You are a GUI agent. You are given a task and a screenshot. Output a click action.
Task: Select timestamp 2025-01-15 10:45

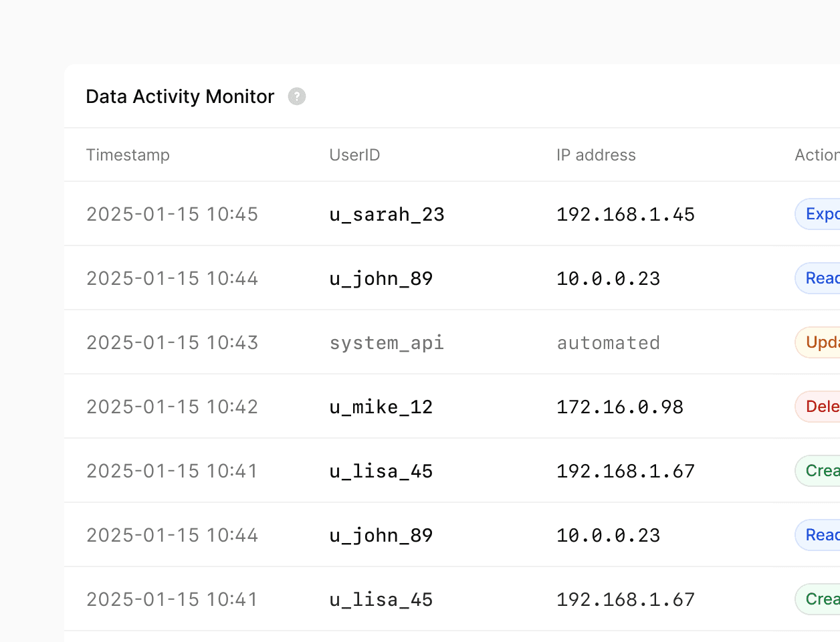coord(172,214)
